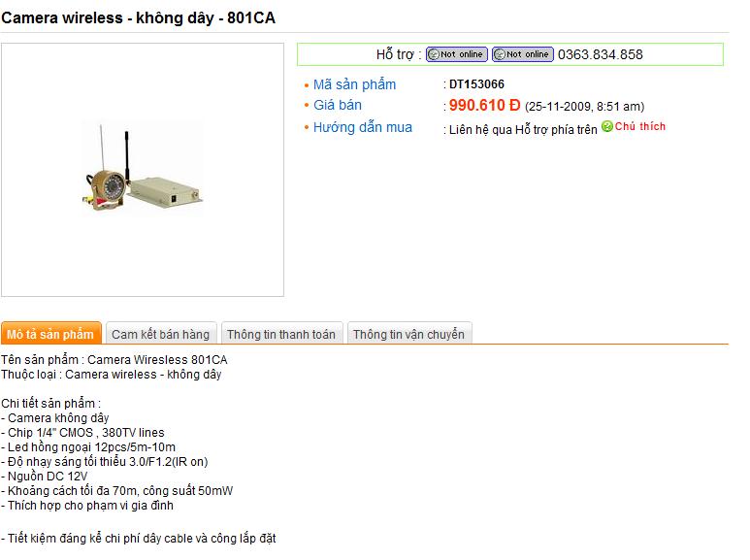Show the Thông tin vận chuyển tab

tap(408, 334)
